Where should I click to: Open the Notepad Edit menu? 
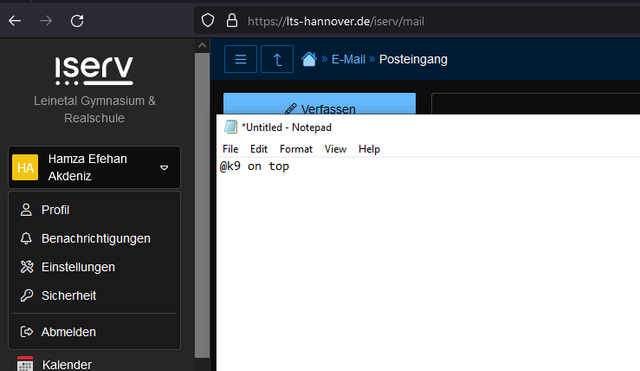click(x=259, y=149)
